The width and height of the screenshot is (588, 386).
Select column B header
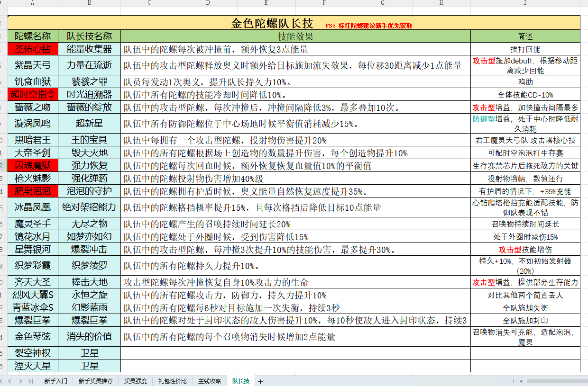[89, 3]
